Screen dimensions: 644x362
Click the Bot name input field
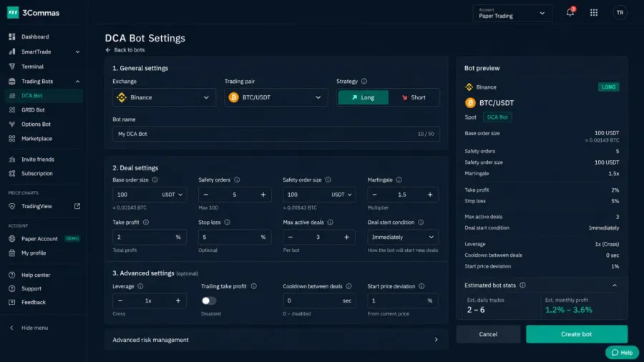point(276,134)
